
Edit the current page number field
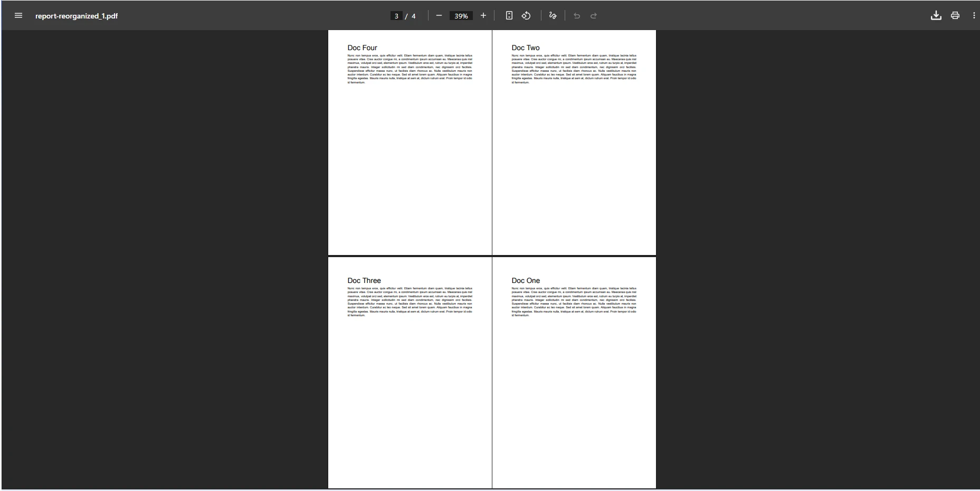(395, 15)
